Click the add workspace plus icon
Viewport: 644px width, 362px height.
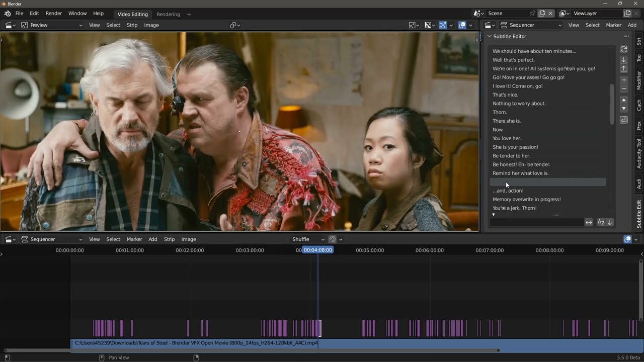(189, 14)
